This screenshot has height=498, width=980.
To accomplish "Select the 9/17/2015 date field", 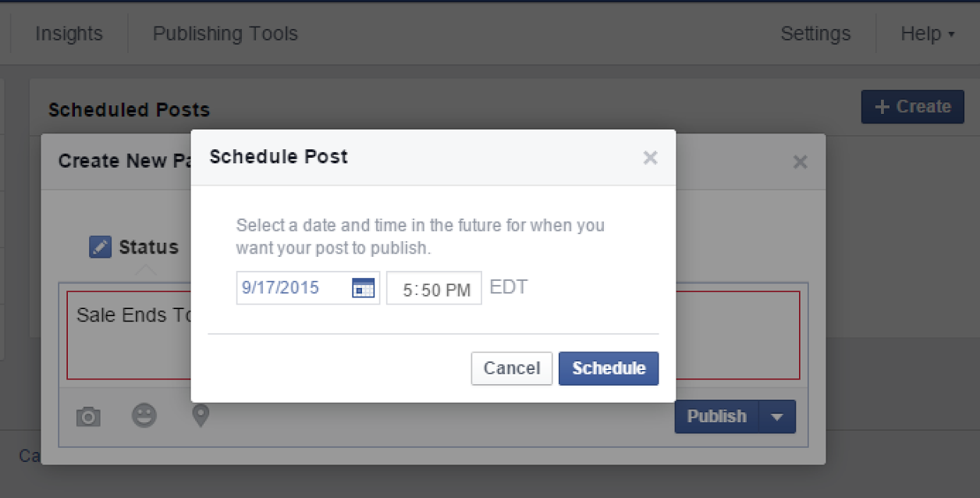I will tap(308, 288).
